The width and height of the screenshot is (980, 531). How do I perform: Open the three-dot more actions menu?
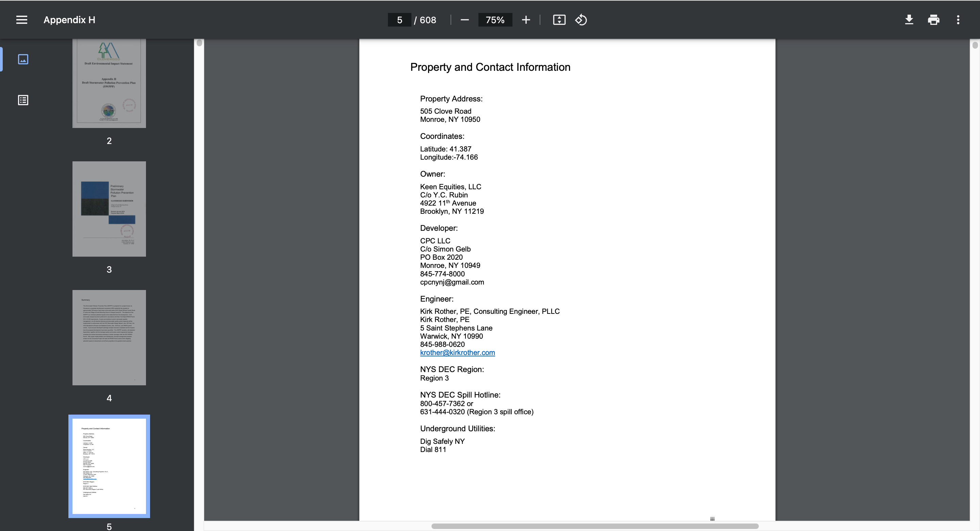tap(958, 20)
